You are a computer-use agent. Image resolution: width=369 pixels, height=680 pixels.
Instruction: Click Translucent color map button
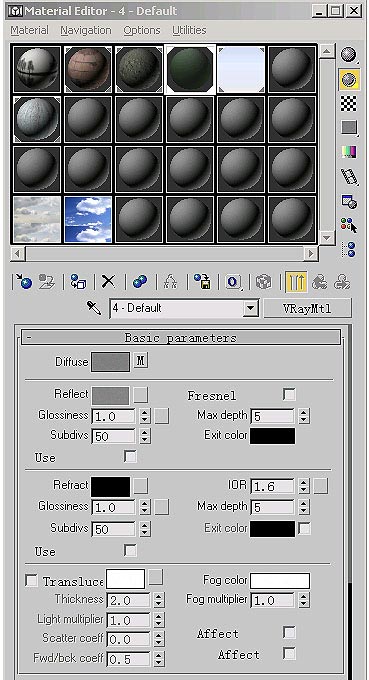[156, 578]
